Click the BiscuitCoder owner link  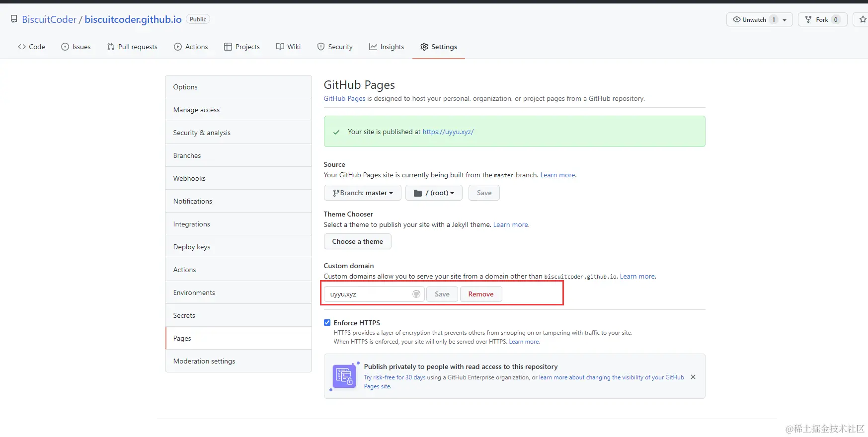[49, 19]
